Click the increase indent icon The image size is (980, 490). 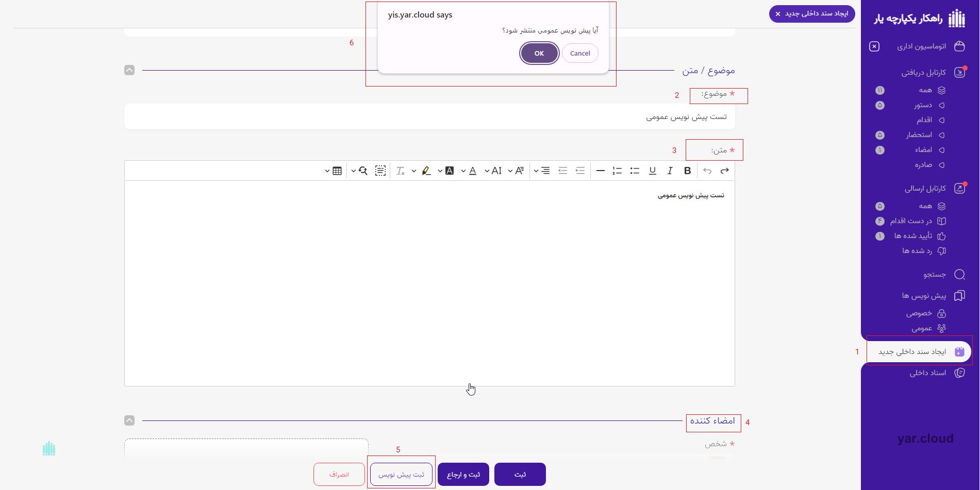(x=580, y=171)
